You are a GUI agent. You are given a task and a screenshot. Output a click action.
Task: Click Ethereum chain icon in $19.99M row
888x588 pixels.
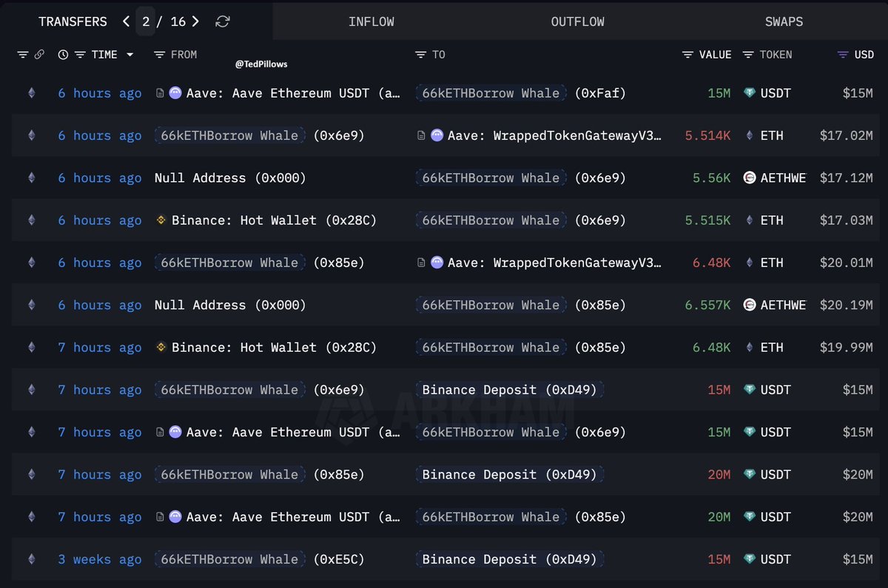31,348
